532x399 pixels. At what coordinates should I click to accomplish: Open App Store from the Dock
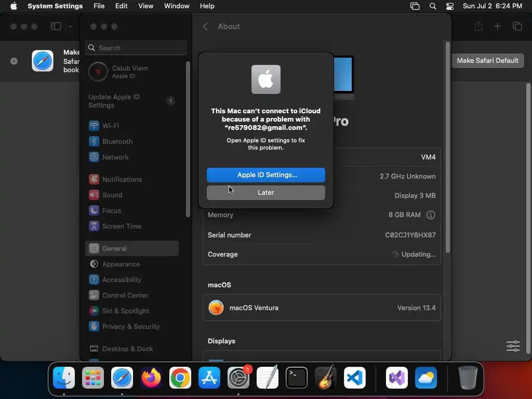tap(209, 378)
